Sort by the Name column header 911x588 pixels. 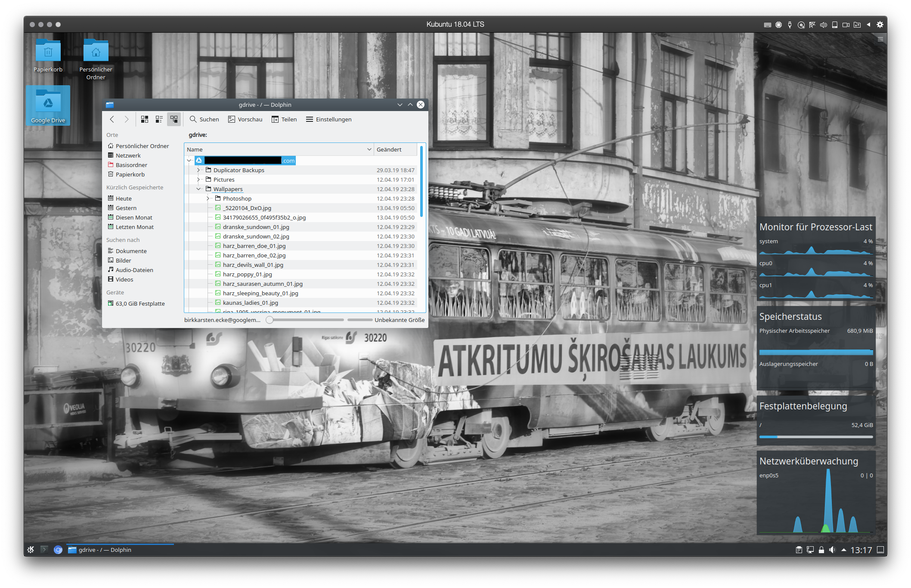click(279, 149)
